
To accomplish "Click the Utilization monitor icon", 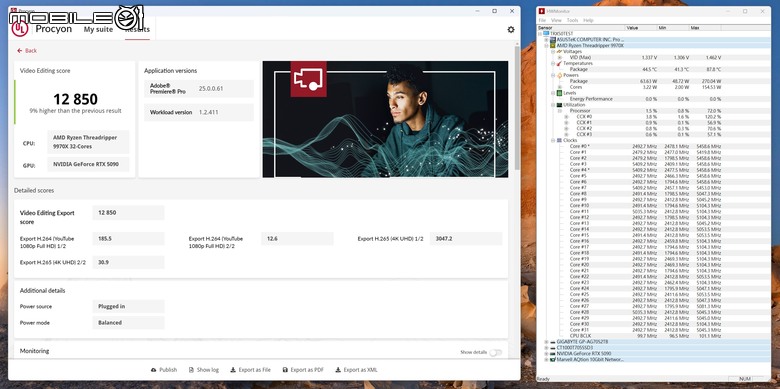I will pyautogui.click(x=559, y=105).
